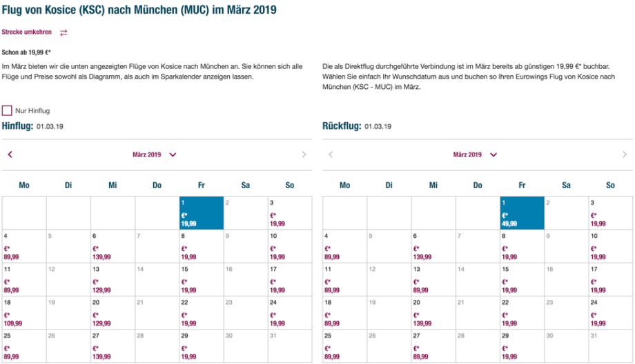The width and height of the screenshot is (635, 364).
Task: Expand the Hinflug März 2019 month dropdown
Action: tap(173, 154)
